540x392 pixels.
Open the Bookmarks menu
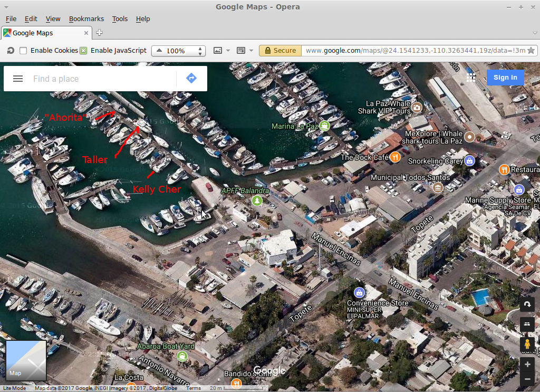pos(86,18)
